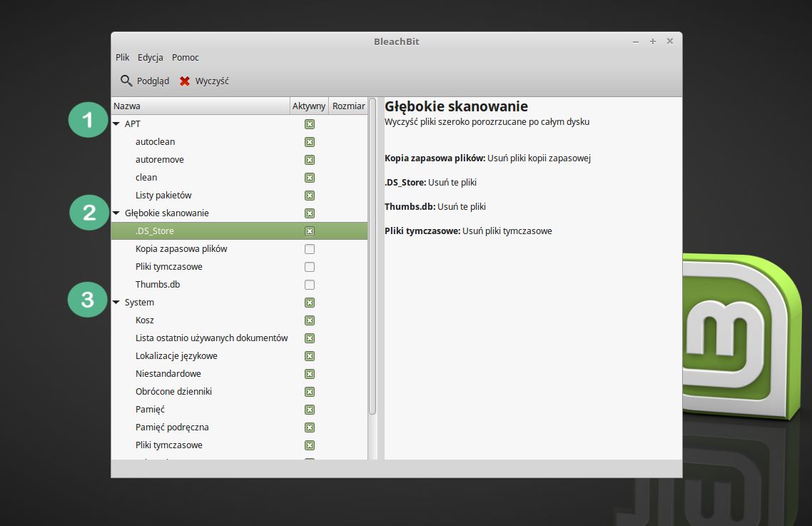Viewport: 812px width, 526px height.
Task: Open the Plik menu
Action: pyautogui.click(x=123, y=58)
